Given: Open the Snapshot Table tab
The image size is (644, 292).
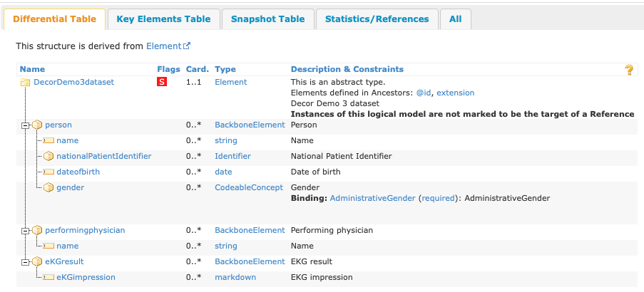Looking at the screenshot, I should click(267, 19).
